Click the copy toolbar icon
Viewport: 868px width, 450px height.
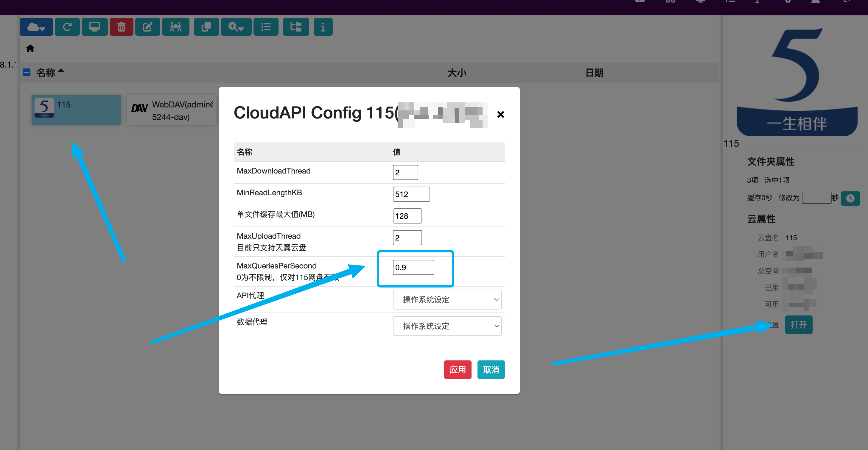pos(206,26)
